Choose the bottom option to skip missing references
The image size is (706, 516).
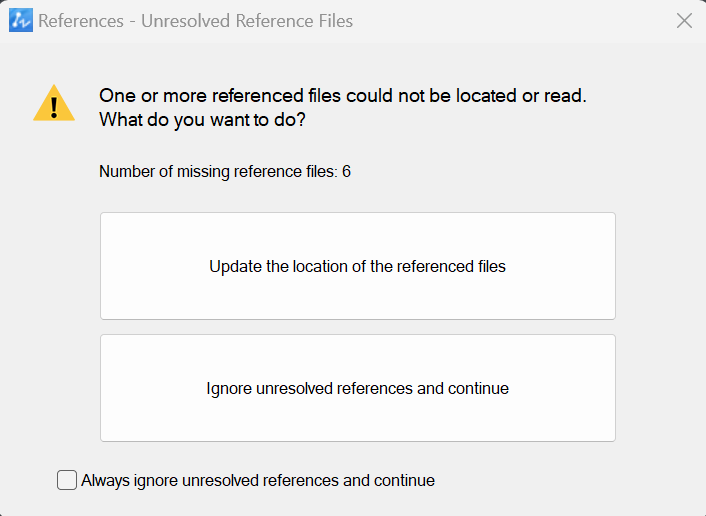coord(358,388)
